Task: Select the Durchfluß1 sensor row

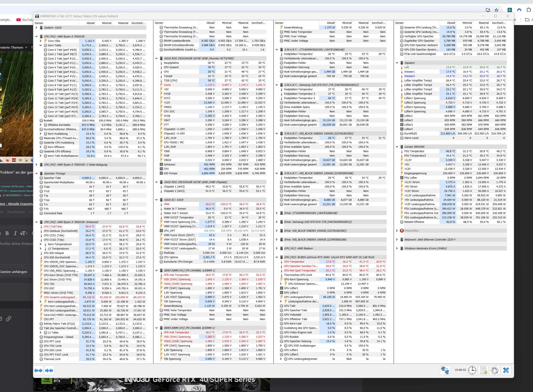Action: coord(453,134)
